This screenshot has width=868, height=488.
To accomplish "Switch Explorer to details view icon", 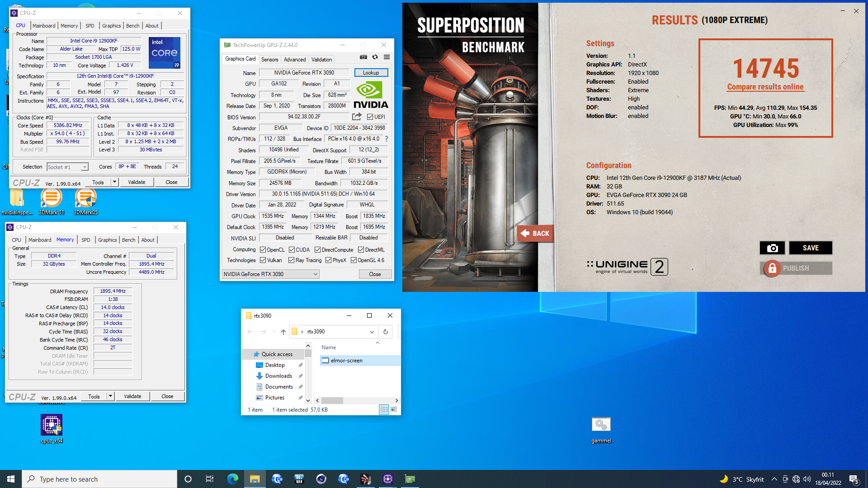I will (x=384, y=409).
